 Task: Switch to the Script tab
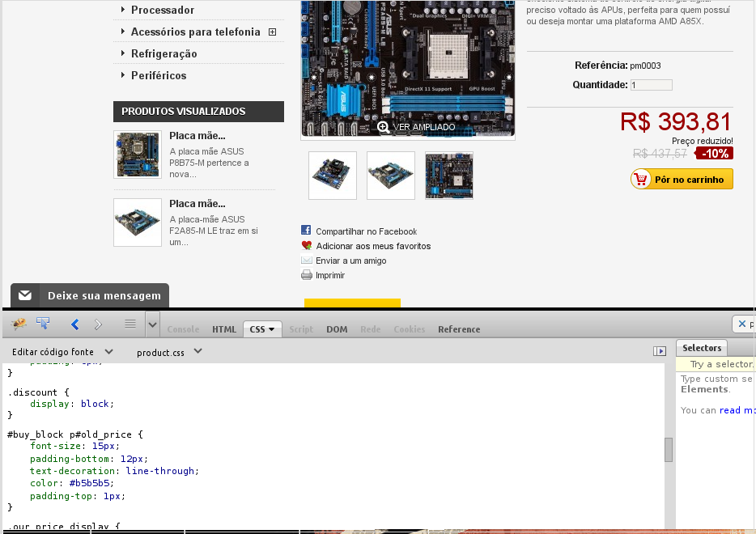301,329
